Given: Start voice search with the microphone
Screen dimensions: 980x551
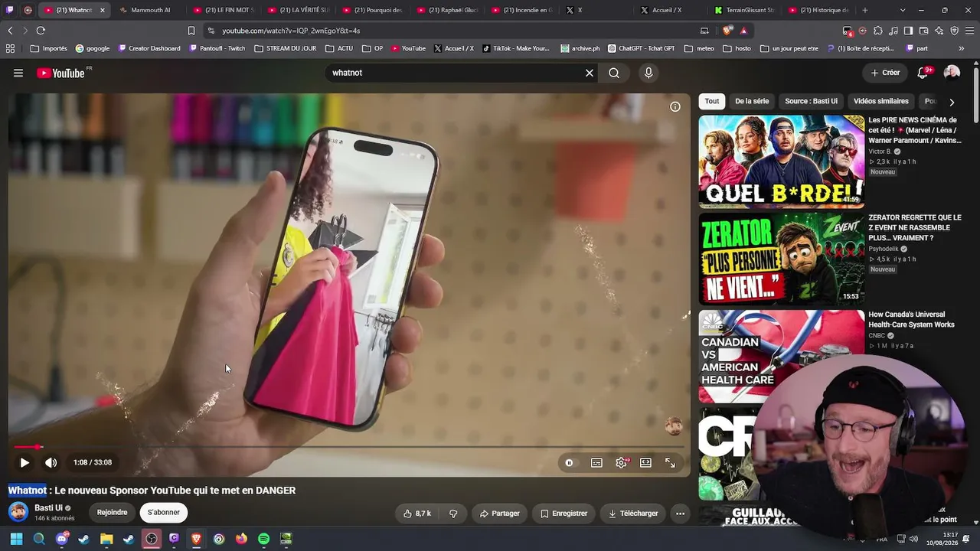Looking at the screenshot, I should (x=648, y=73).
